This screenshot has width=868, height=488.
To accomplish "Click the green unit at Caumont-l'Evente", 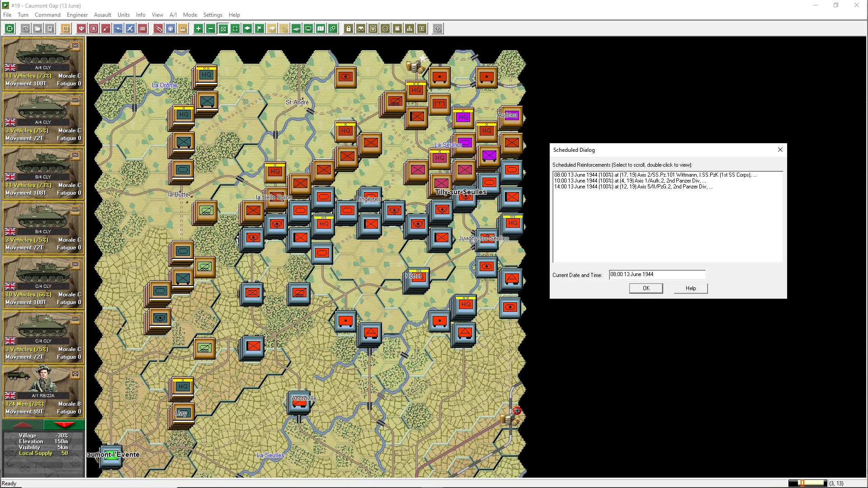I will coord(111,456).
